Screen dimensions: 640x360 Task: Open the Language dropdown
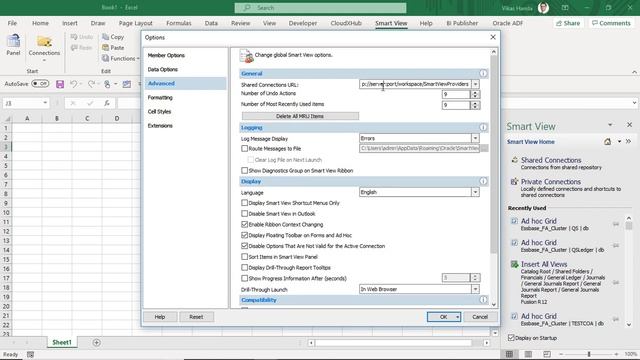476,192
